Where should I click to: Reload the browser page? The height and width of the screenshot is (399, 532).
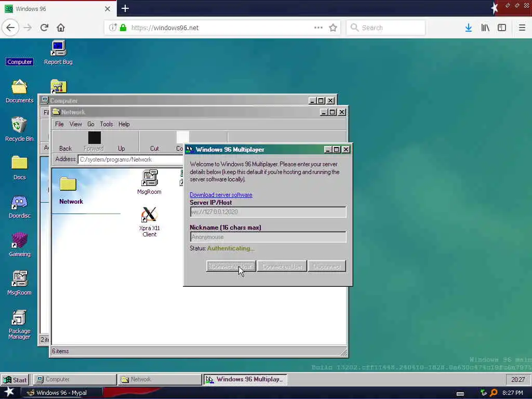tap(45, 28)
